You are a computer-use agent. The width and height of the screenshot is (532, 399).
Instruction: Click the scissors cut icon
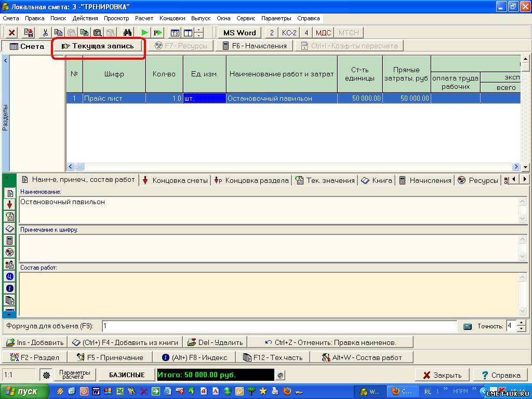46,33
